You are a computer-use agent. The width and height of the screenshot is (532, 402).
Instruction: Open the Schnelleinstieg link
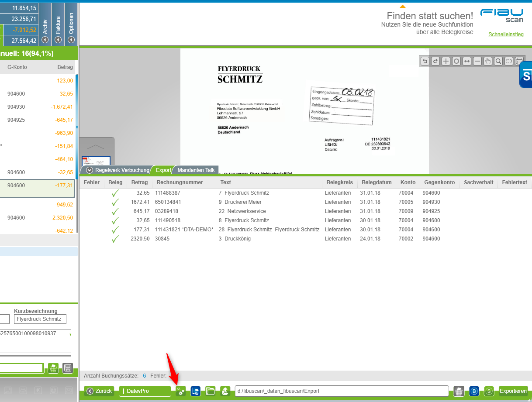pos(505,34)
